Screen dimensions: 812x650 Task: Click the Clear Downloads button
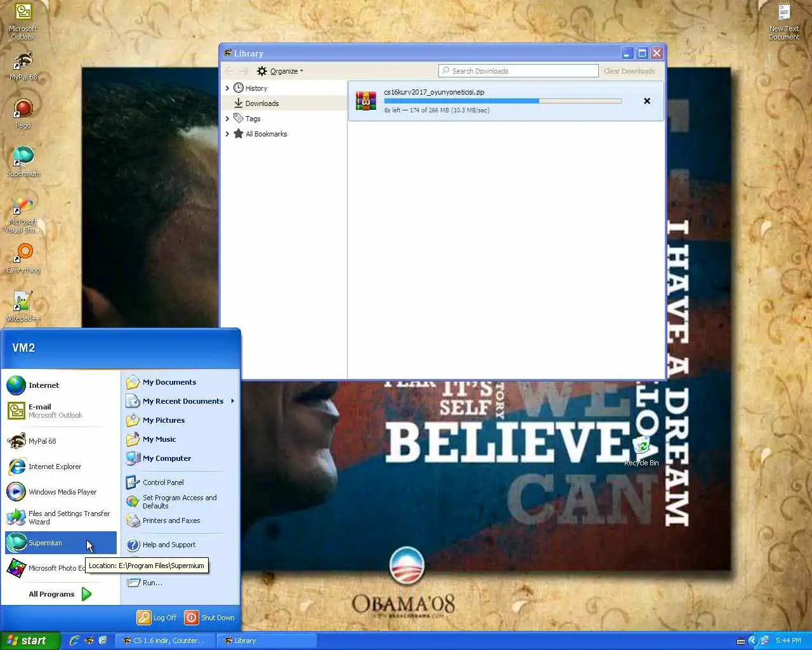[x=629, y=71]
